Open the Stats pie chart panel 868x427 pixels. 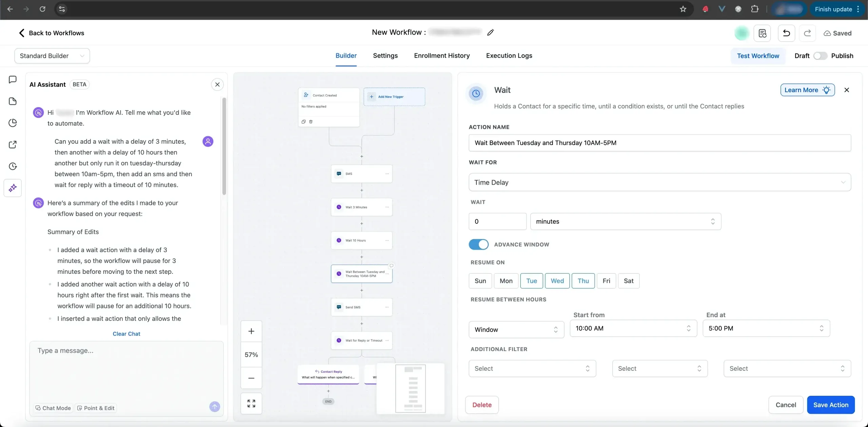(13, 123)
